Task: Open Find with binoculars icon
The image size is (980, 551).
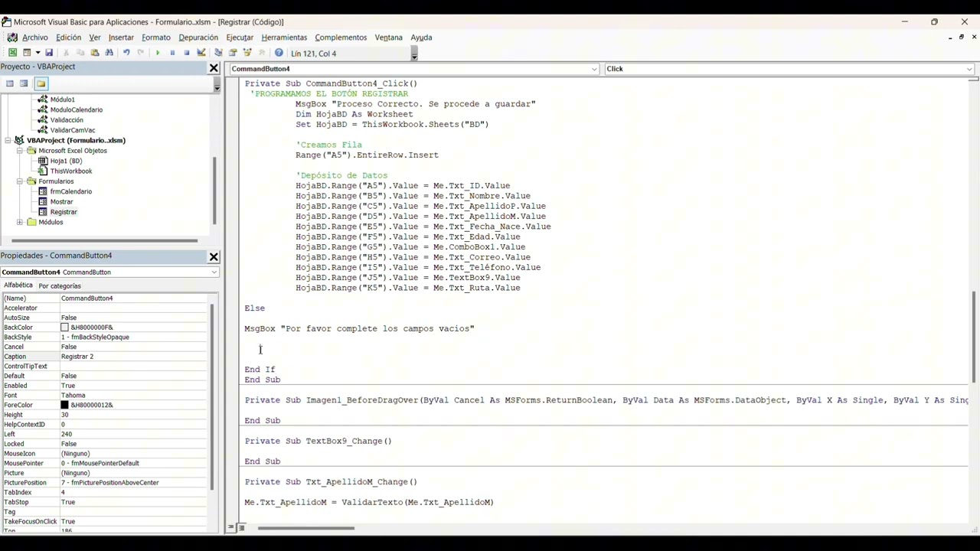Action: point(109,53)
